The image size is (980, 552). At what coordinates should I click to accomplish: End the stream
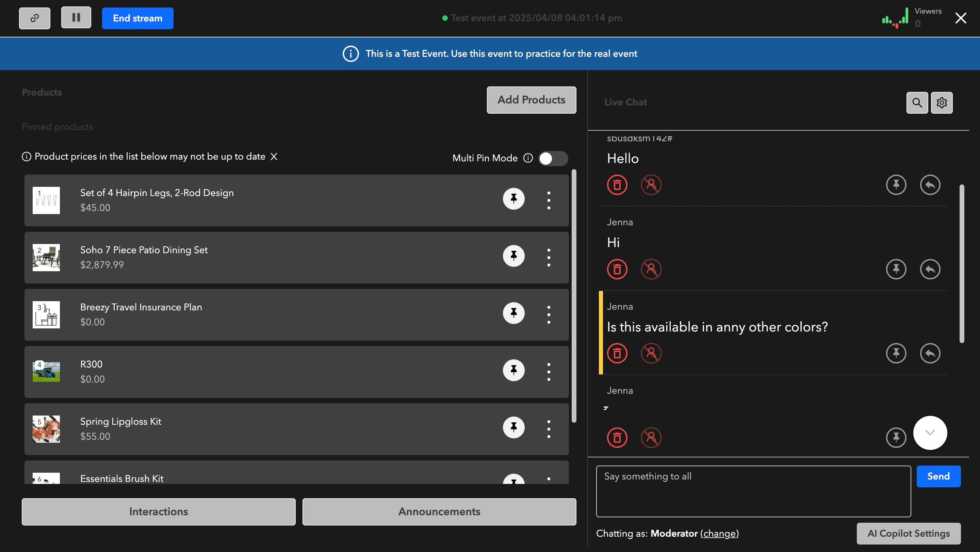(137, 18)
